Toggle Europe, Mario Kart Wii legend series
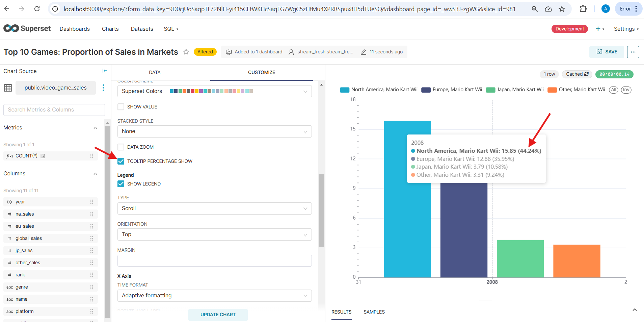The height and width of the screenshot is (322, 644). 452,90
